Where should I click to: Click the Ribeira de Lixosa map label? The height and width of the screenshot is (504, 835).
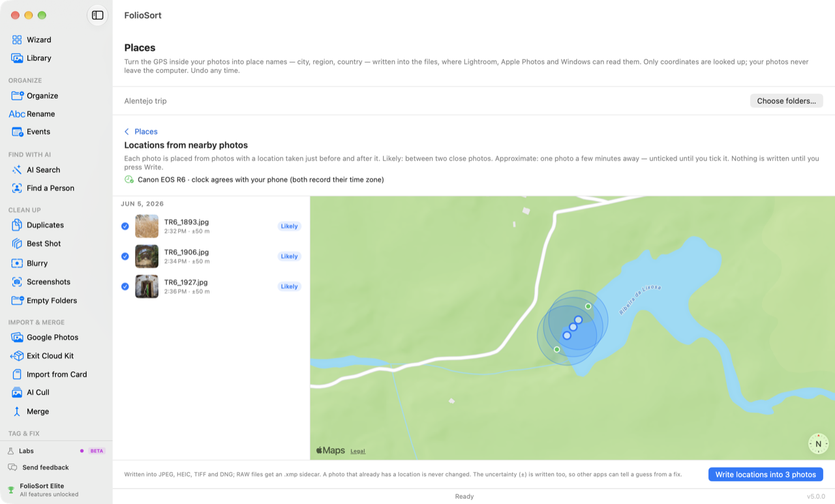(640, 300)
